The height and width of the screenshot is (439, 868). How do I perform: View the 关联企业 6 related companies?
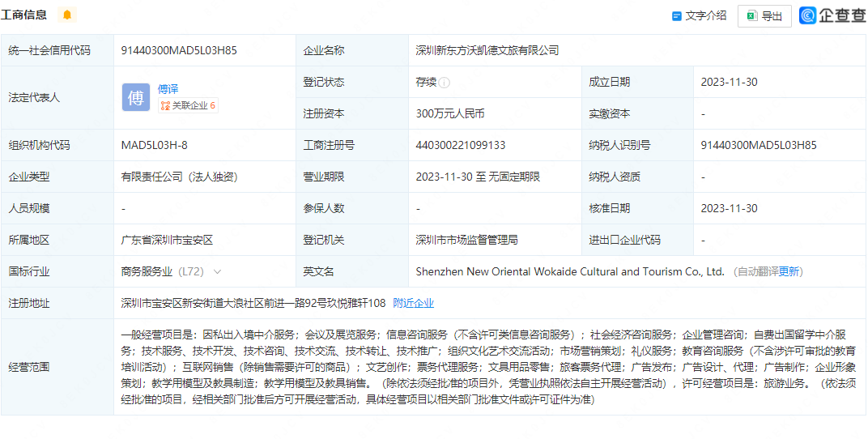coord(188,105)
